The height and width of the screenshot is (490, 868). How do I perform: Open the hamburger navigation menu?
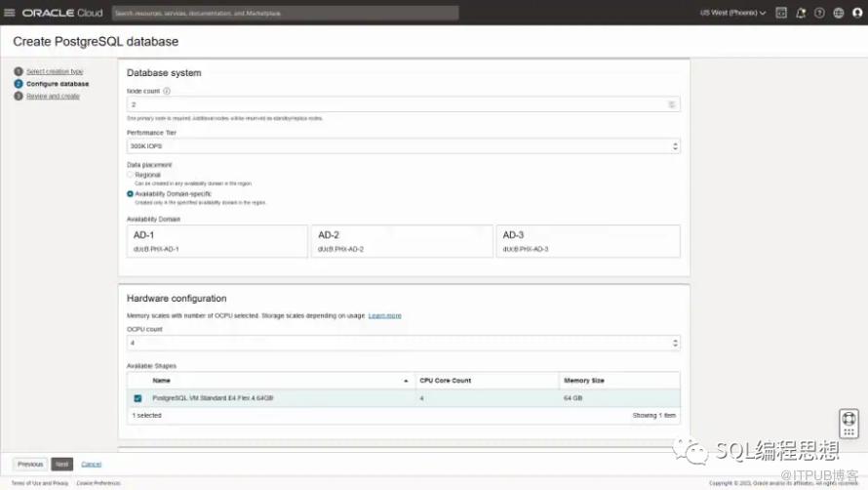click(10, 12)
